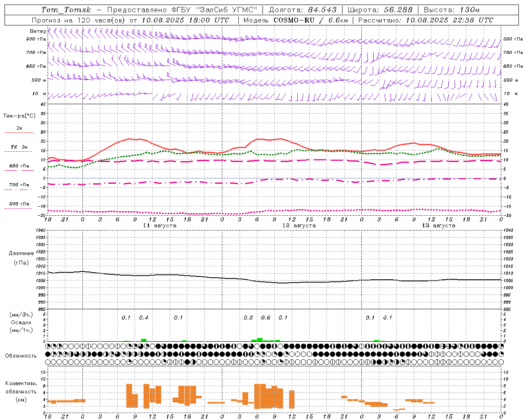Image resolution: width=525 pixels, height=420 pixels.
Task: Click the '13 августа' date label
Action: tap(438, 226)
